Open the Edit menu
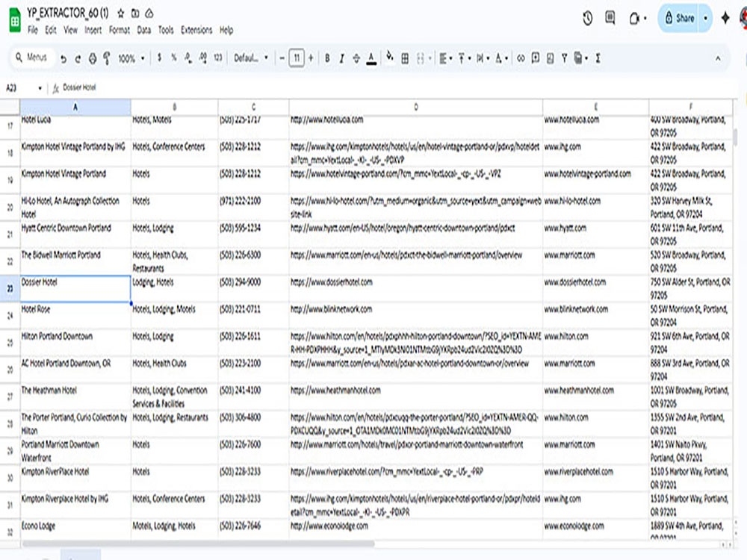The height and width of the screenshot is (560, 747). (51, 31)
